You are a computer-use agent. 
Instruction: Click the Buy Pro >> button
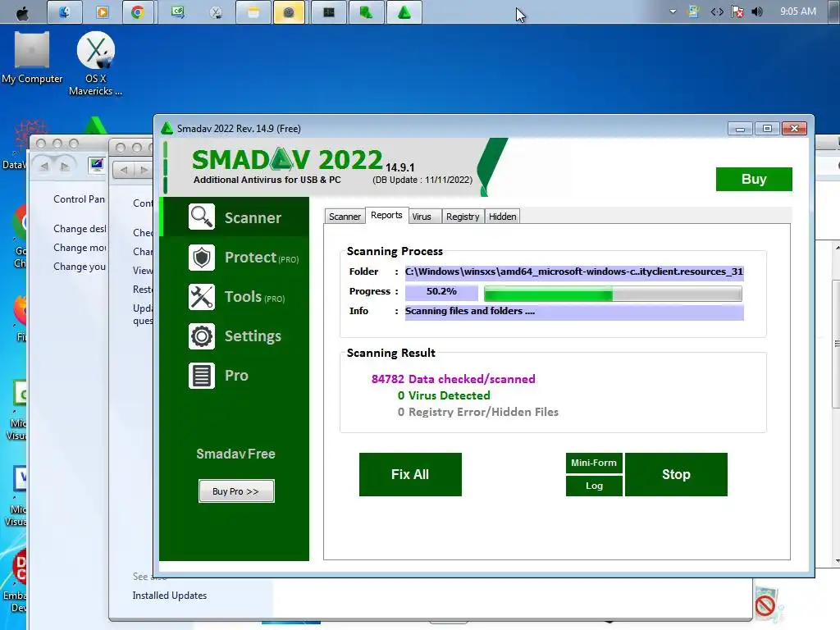click(236, 491)
